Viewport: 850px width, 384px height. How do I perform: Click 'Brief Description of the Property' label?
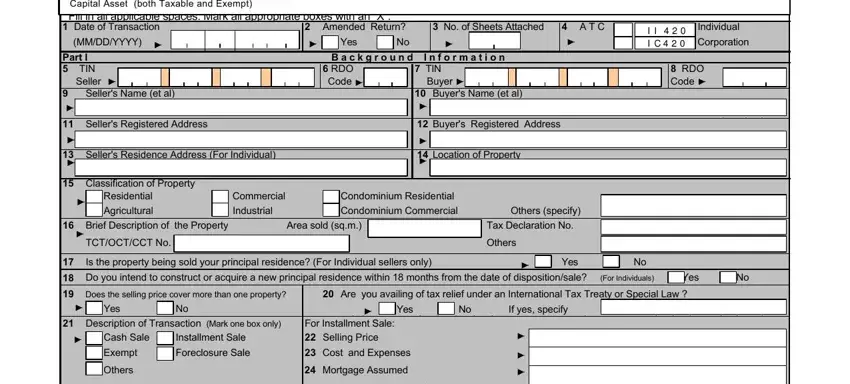tap(157, 225)
